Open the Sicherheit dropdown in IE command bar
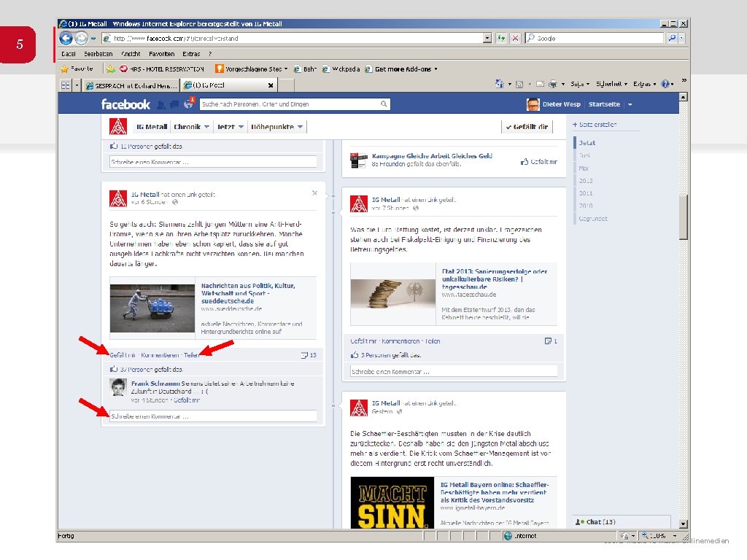 611,84
